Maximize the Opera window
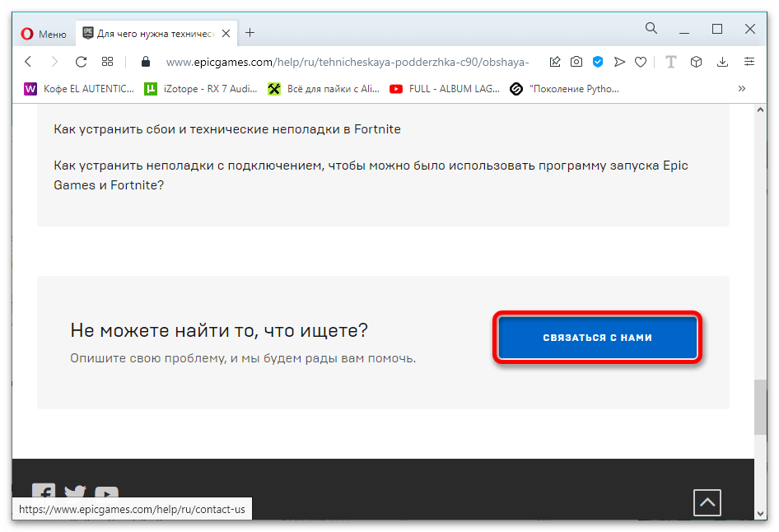The width and height of the screenshot is (779, 532). pyautogui.click(x=717, y=29)
